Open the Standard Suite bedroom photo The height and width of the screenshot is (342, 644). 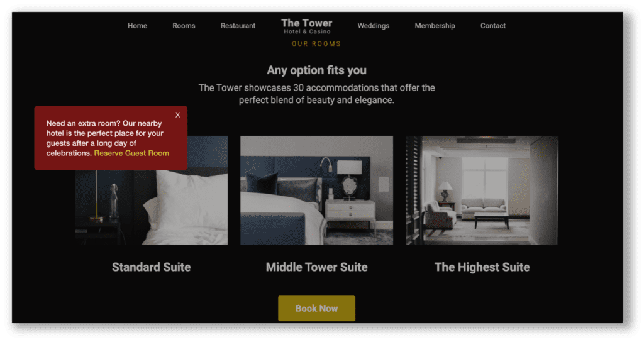click(151, 207)
